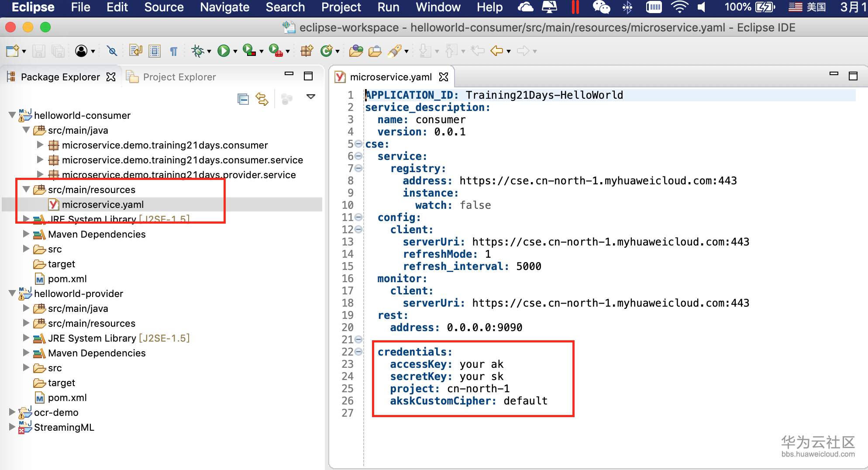
Task: Expand the ocr-demo project
Action: [x=12, y=412]
